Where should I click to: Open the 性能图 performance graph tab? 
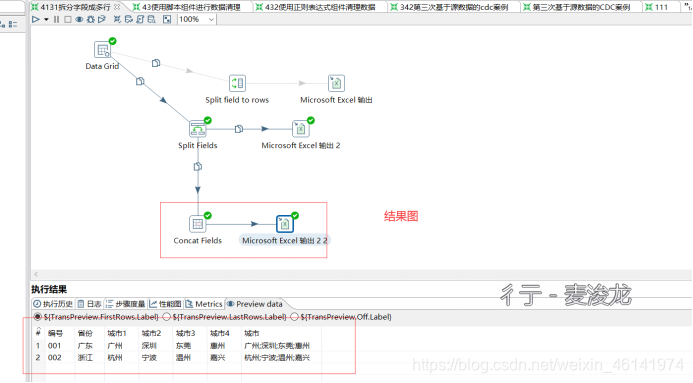coord(165,304)
